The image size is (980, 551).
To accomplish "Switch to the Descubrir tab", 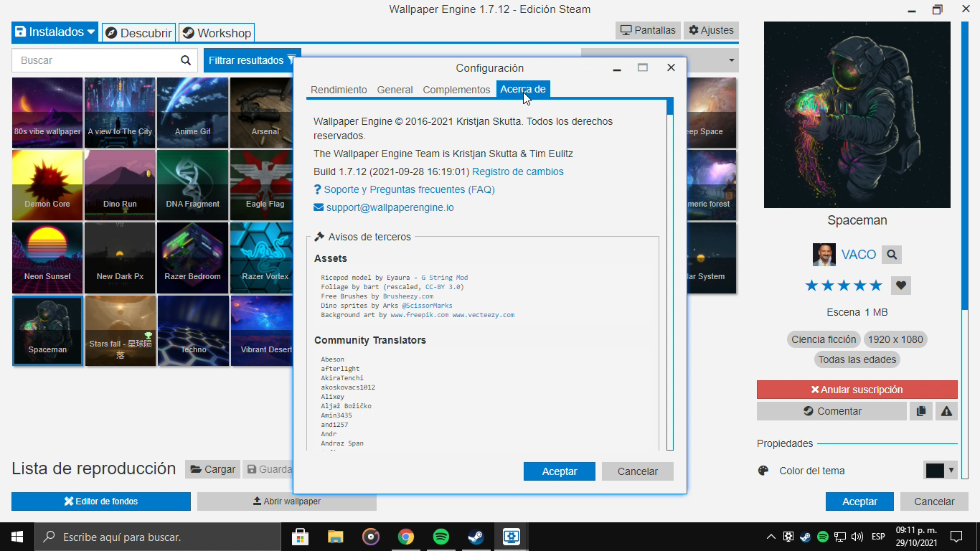I will tap(139, 33).
